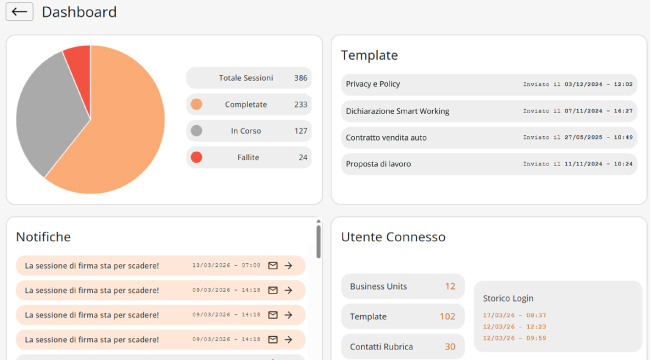Click the Completate count 233
The height and width of the screenshot is (360, 650).
point(301,105)
